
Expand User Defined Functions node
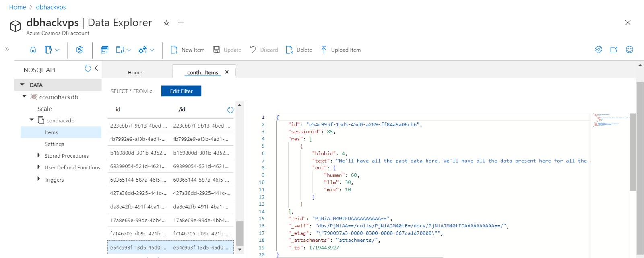pyautogui.click(x=39, y=167)
